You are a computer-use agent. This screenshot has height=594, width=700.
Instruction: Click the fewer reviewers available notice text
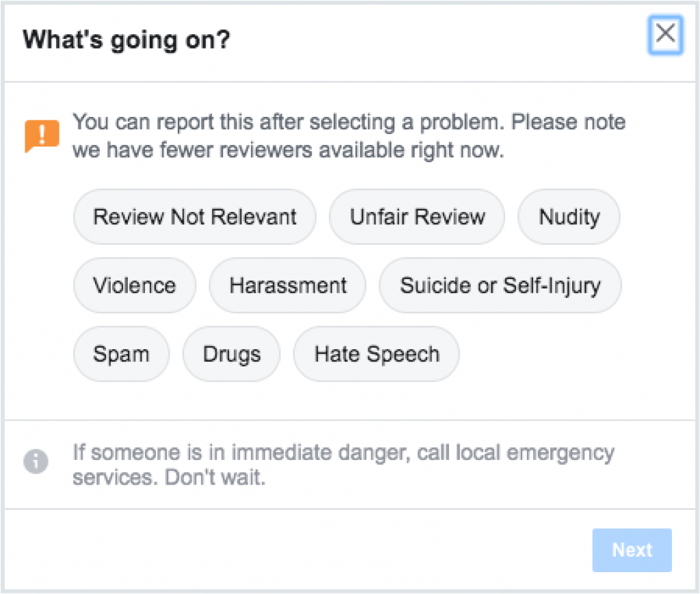pyautogui.click(x=287, y=150)
